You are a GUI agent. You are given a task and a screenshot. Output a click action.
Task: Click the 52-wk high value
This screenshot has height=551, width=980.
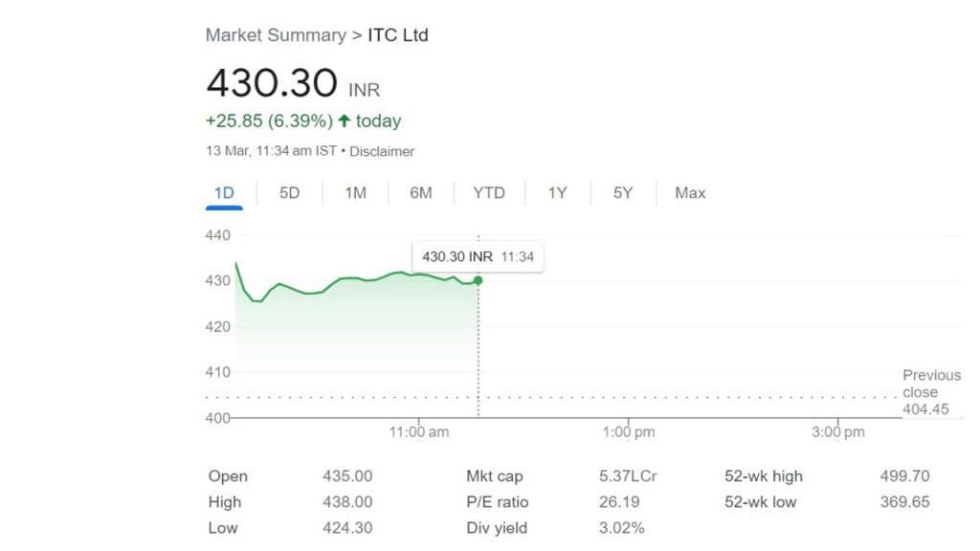pyautogui.click(x=904, y=476)
